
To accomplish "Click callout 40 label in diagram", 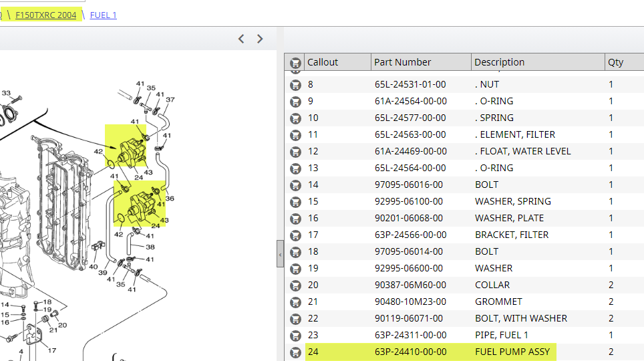I will click(x=94, y=267).
